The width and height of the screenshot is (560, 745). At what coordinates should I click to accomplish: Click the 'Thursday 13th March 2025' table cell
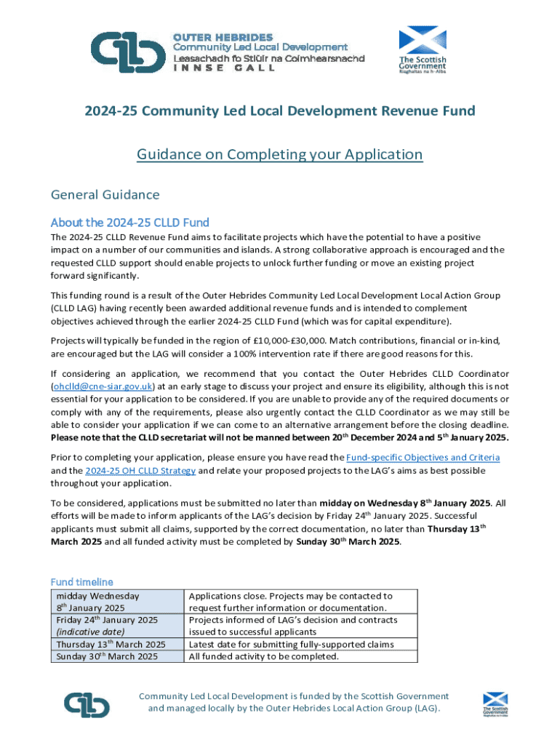(x=115, y=644)
